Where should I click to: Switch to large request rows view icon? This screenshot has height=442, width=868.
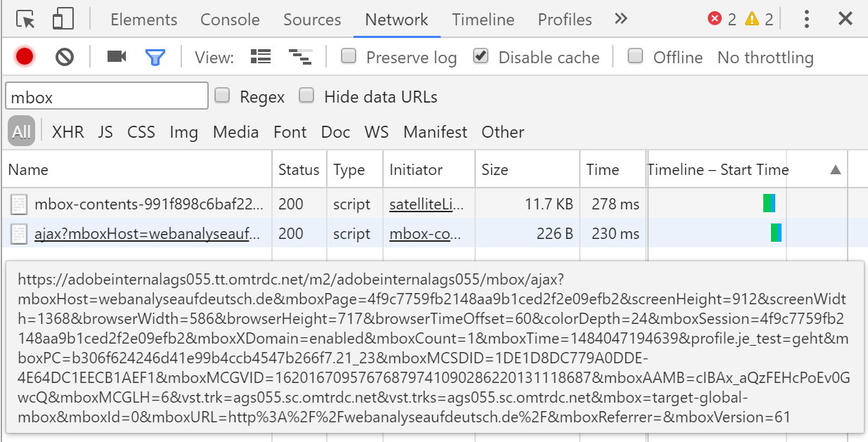click(x=261, y=57)
